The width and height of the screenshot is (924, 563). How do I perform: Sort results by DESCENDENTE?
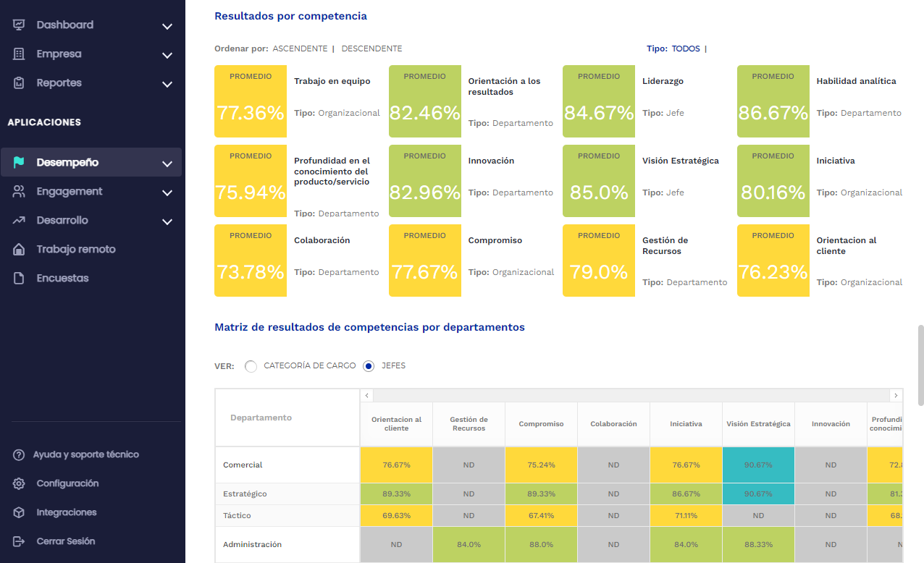(x=371, y=48)
